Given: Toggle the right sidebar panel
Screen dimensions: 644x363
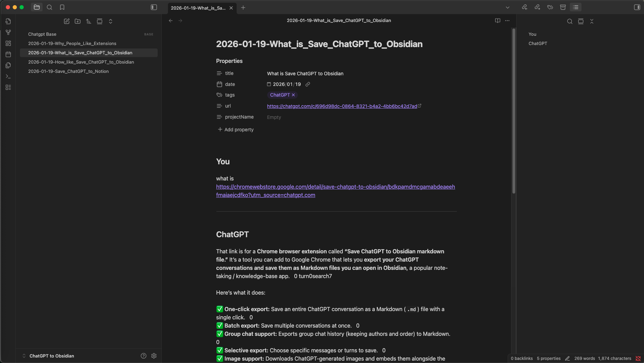Looking at the screenshot, I should click(x=637, y=7).
